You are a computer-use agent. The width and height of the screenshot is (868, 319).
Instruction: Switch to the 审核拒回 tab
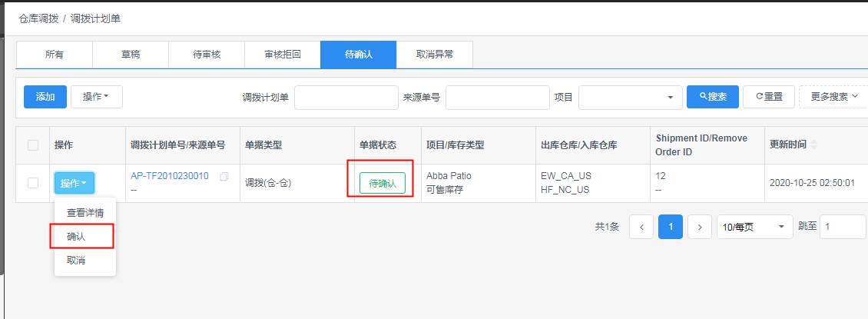(x=283, y=55)
